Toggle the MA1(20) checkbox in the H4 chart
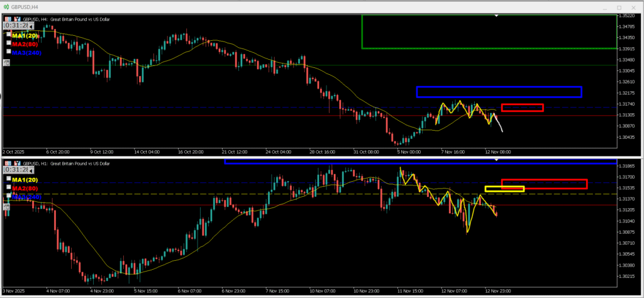The image size is (644, 298). pos(9,36)
